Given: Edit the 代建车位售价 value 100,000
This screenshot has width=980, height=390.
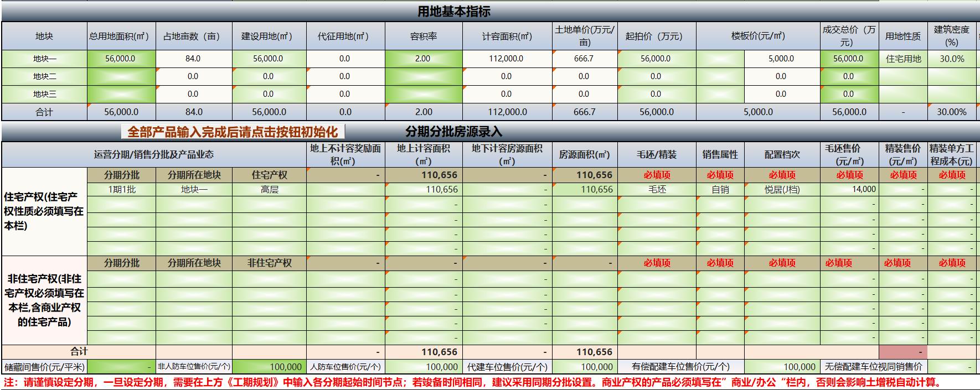Looking at the screenshot, I should click(585, 367).
